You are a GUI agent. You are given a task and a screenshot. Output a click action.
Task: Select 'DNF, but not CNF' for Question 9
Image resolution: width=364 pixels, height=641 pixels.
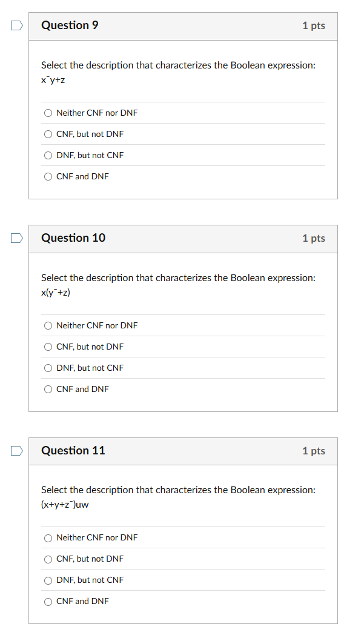pyautogui.click(x=48, y=155)
